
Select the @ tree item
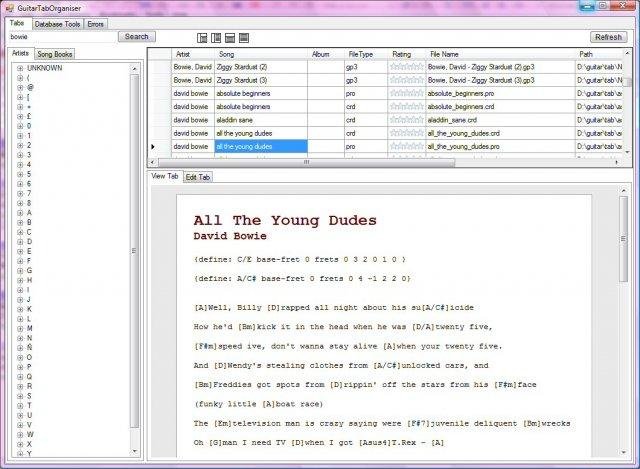(30, 87)
